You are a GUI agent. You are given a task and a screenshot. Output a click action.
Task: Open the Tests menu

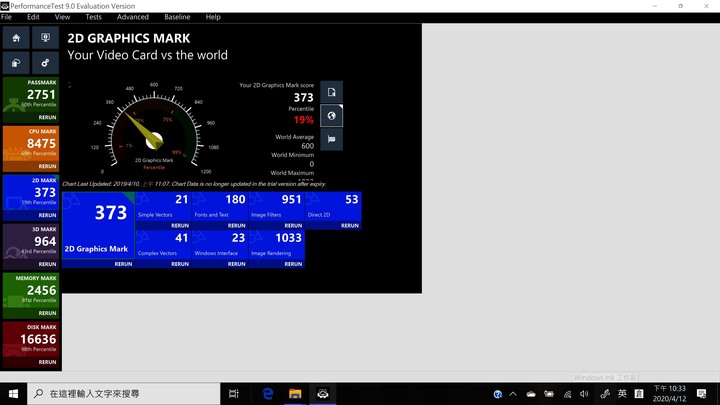(94, 17)
